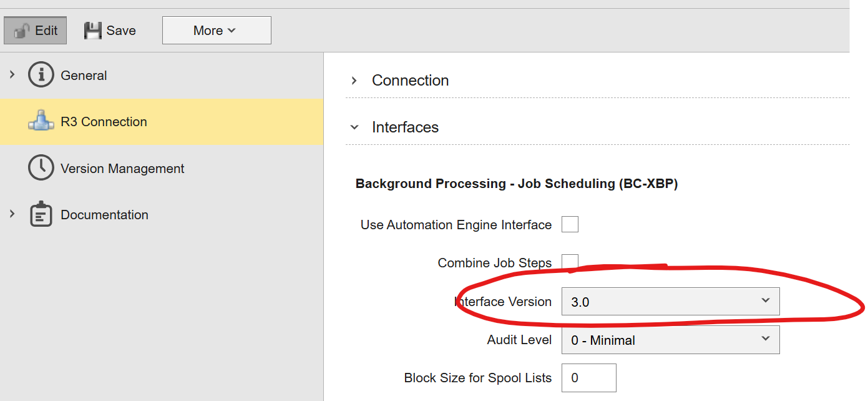Click the R3 Connection pipe icon

pos(41,122)
